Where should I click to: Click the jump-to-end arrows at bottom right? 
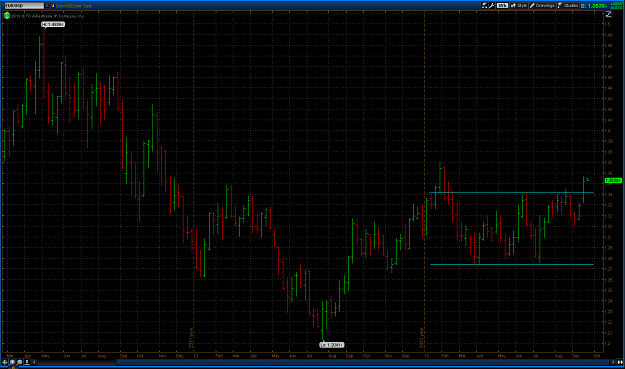tap(620, 362)
